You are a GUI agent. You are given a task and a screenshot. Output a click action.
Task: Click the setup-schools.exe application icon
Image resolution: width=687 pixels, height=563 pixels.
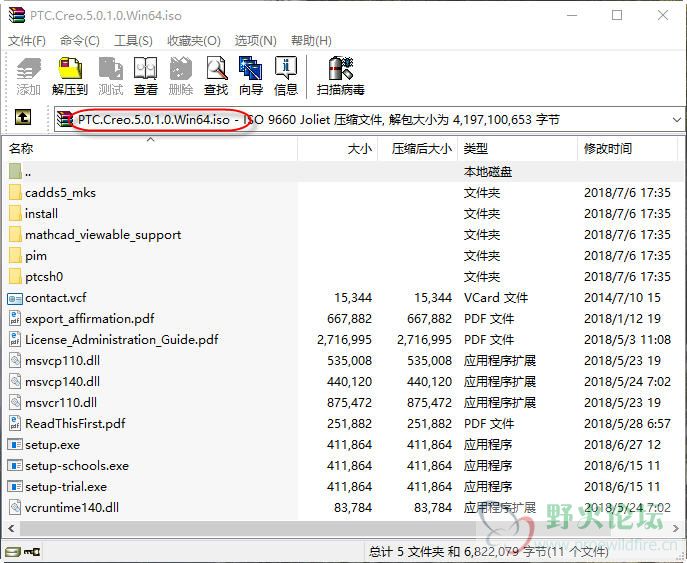click(x=15, y=465)
